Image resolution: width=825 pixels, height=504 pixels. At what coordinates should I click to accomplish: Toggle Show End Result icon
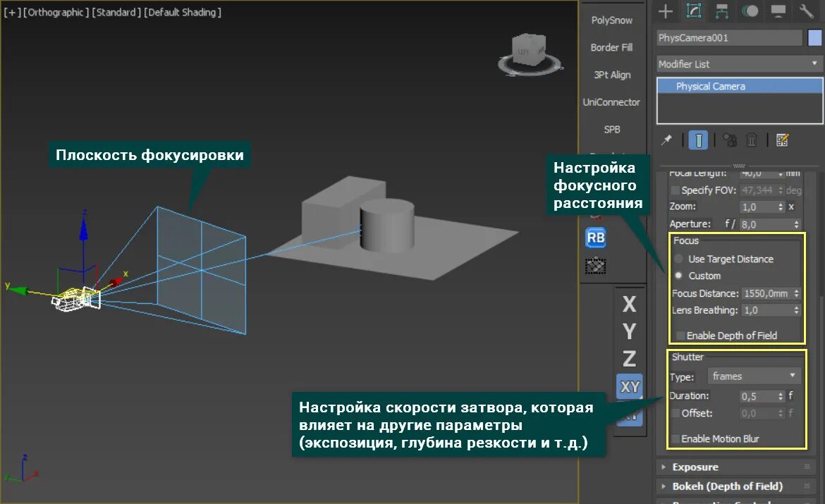tap(698, 140)
